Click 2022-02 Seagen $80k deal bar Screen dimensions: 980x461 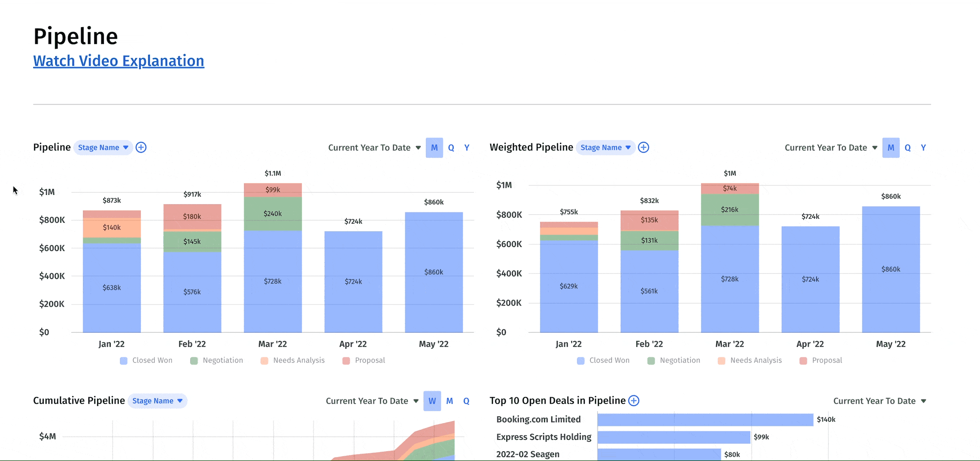pyautogui.click(x=659, y=454)
